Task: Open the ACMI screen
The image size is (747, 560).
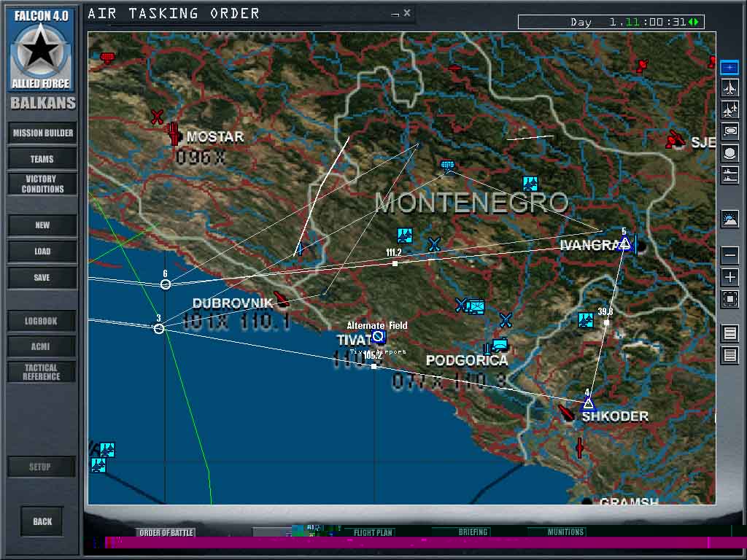Action: [x=42, y=346]
